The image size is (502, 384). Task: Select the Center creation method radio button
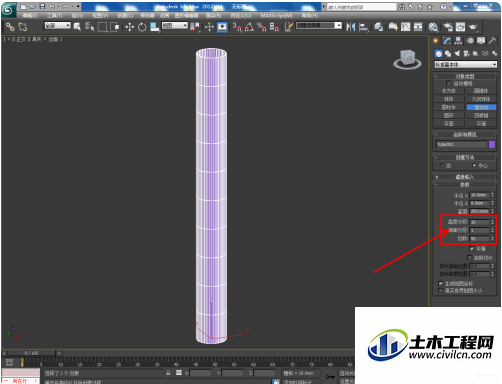pyautogui.click(x=474, y=165)
